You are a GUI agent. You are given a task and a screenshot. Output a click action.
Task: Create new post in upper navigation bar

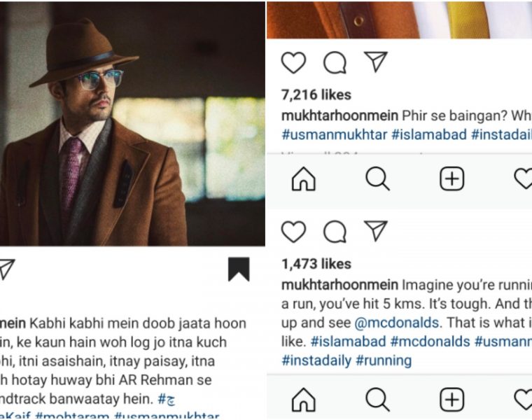tap(452, 180)
